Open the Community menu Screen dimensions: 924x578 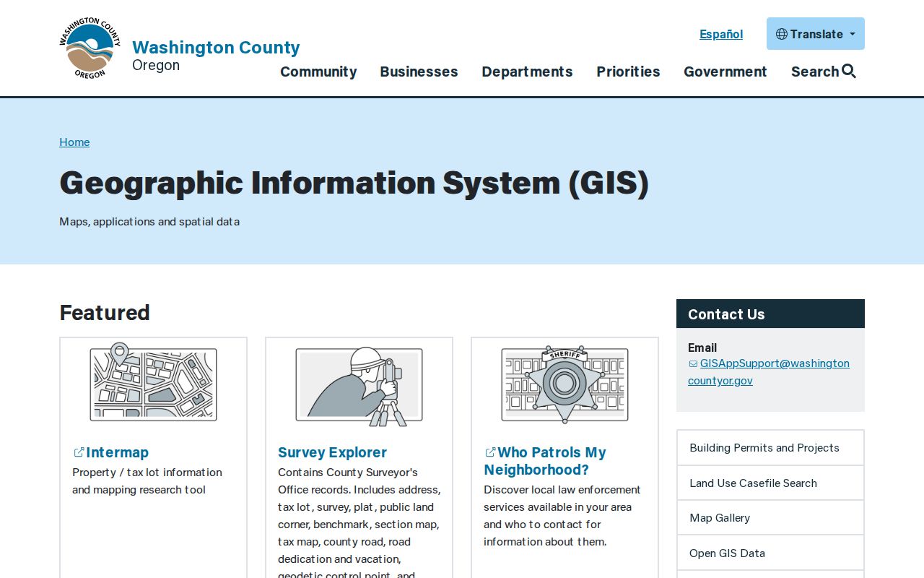(x=318, y=72)
